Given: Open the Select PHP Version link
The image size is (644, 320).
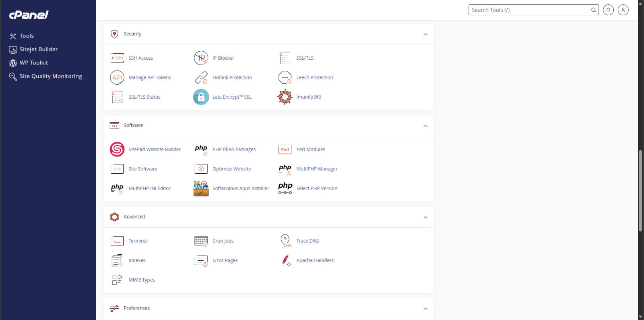Looking at the screenshot, I should click(x=317, y=189).
